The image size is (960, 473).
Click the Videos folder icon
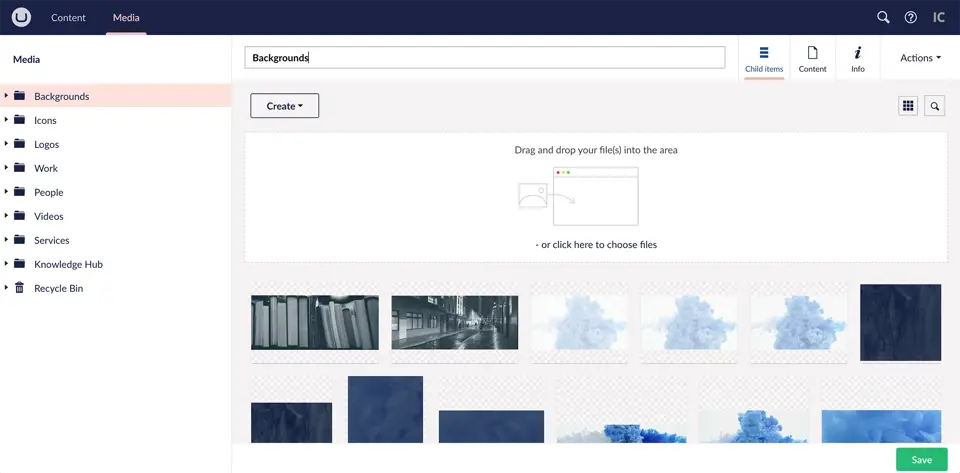point(19,216)
